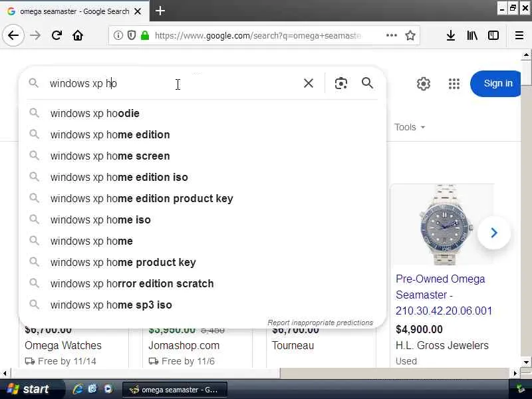The image size is (532, 399).
Task: Select the plain windows xp home suggestion
Action: pyautogui.click(x=202, y=241)
